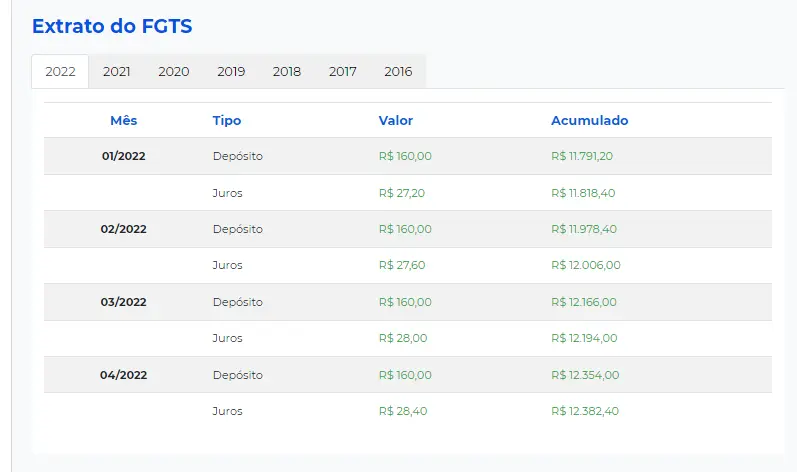Select the 03/2022 month cell
This screenshot has height=472, width=797.
point(124,302)
